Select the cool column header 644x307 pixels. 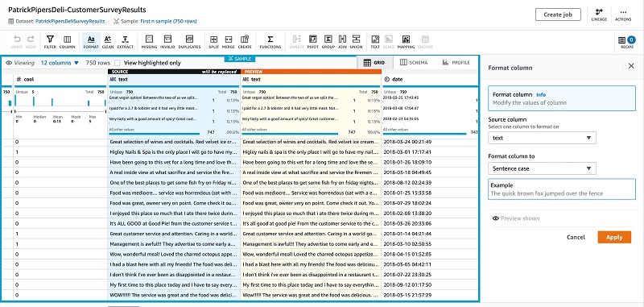[60, 79]
